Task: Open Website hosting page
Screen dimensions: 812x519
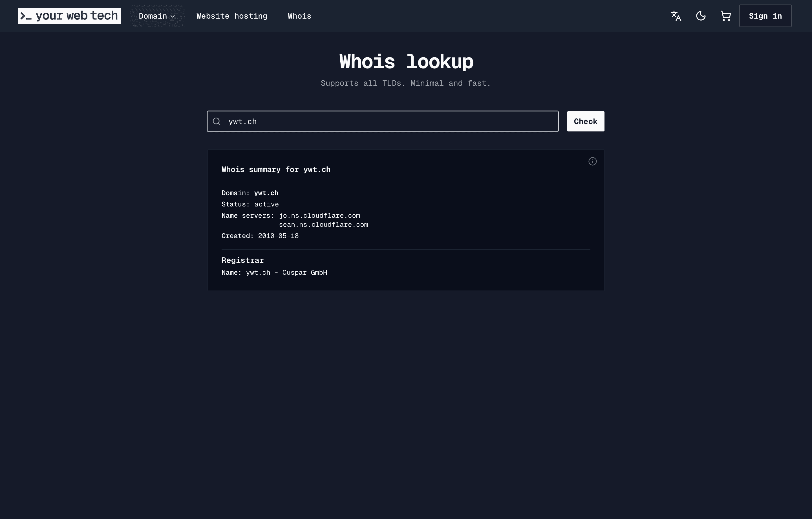Action: 232,16
